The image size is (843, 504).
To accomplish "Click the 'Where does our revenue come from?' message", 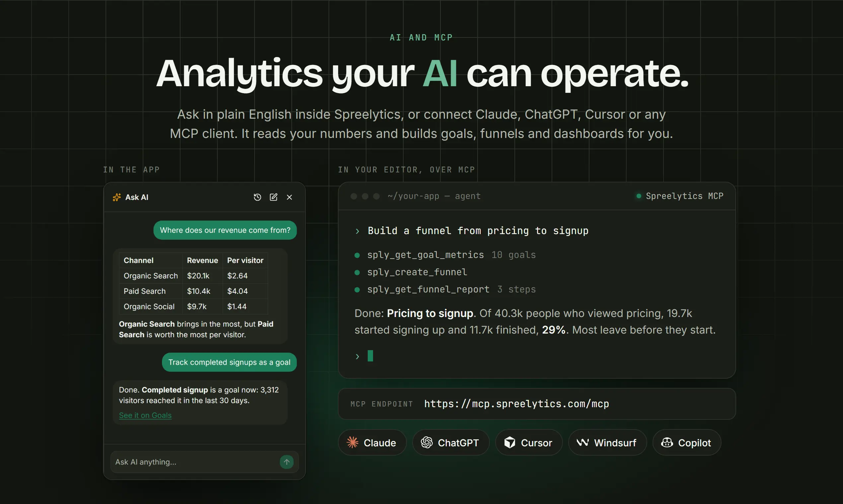I will click(x=225, y=230).
